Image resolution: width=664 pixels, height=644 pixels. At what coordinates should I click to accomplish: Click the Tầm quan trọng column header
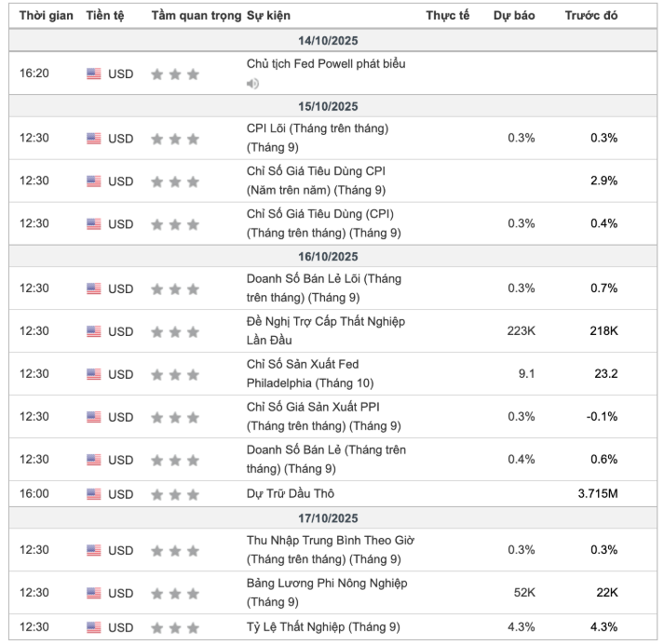pos(197,16)
